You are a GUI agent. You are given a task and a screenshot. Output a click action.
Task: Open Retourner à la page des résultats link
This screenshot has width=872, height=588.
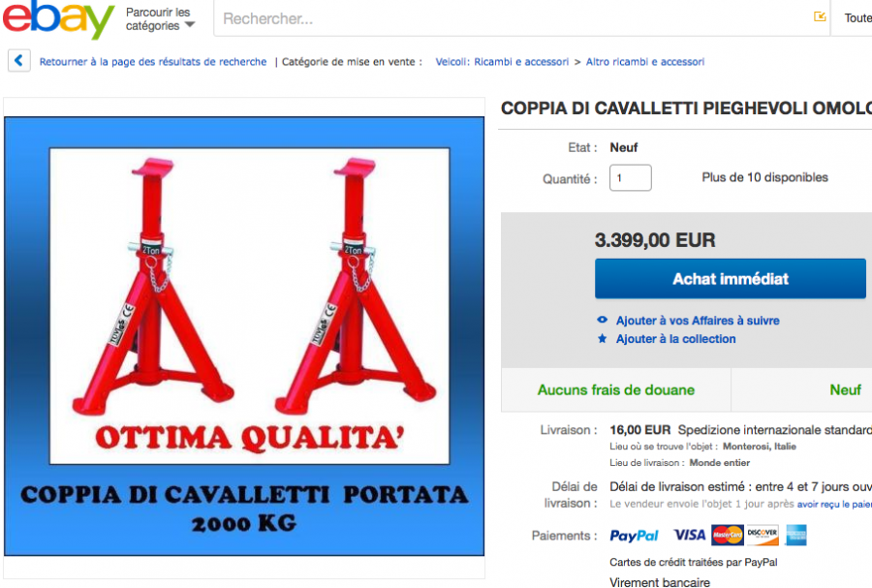153,62
